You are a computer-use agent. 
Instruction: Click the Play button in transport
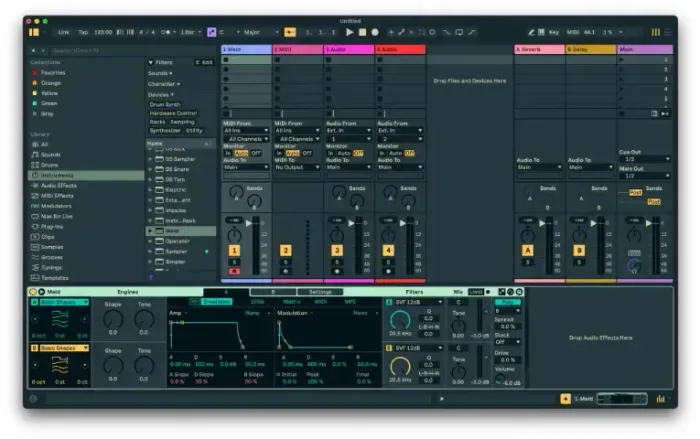click(350, 32)
